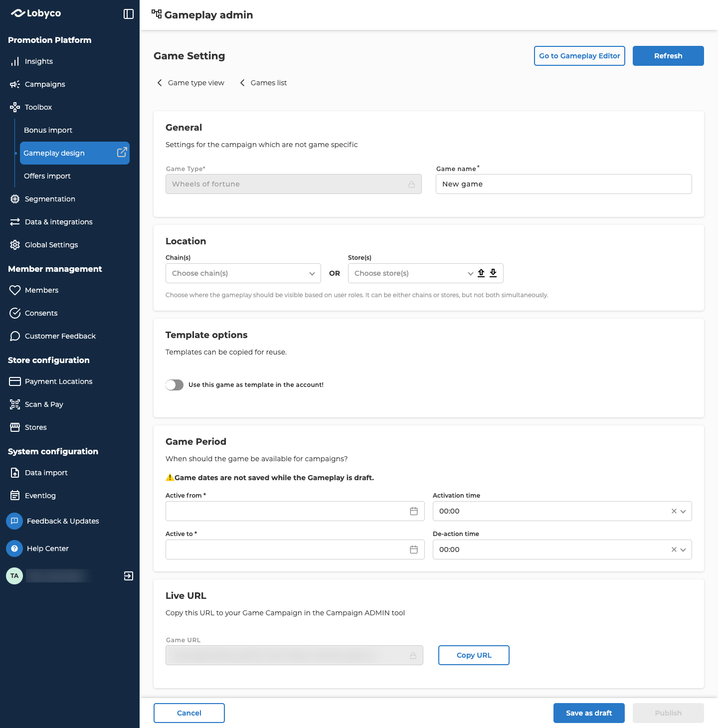
Task: Click the Segmentation chip icon
Action: click(x=15, y=199)
